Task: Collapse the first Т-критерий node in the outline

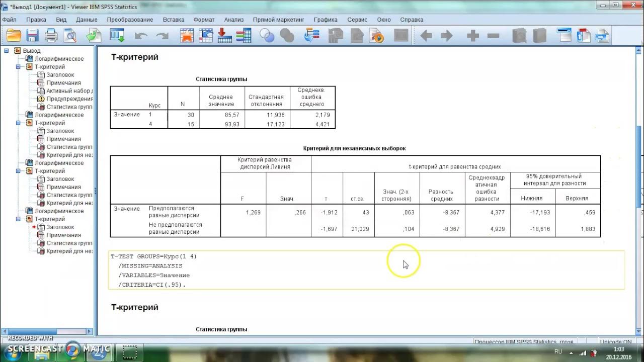Action: 18,67
